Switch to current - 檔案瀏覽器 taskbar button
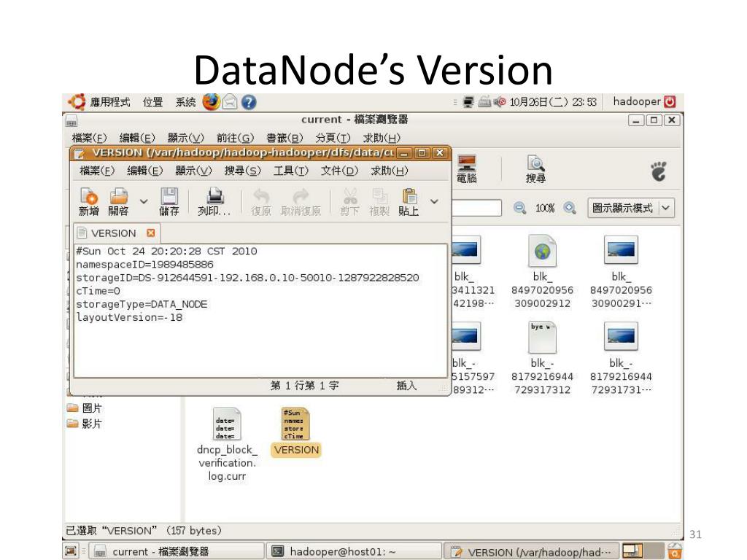747x560 pixels. [176, 551]
